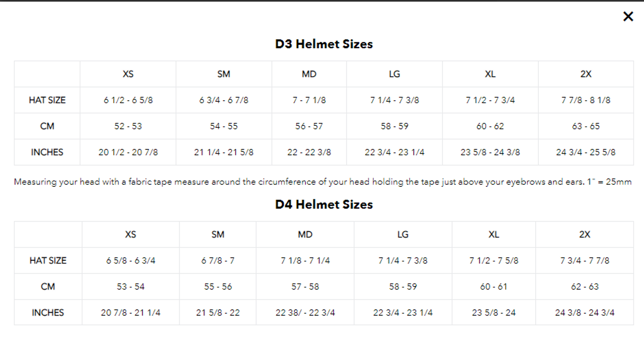Screen dimensions: 644x358
Task: Close the size chart dialog
Action: point(628,16)
